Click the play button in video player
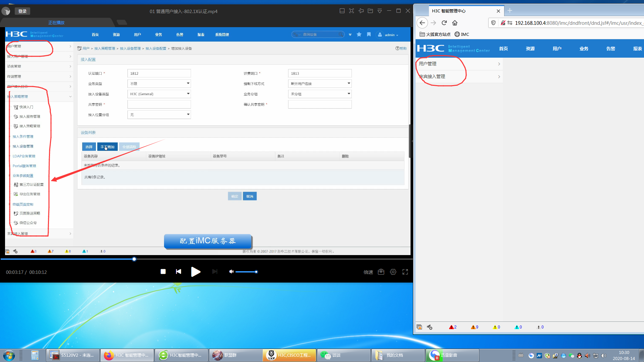Screen dimensions: 644x362 point(196,272)
